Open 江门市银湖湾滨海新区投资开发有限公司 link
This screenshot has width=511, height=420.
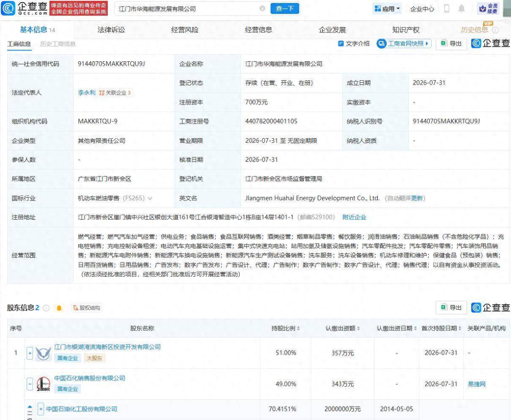tap(107, 347)
